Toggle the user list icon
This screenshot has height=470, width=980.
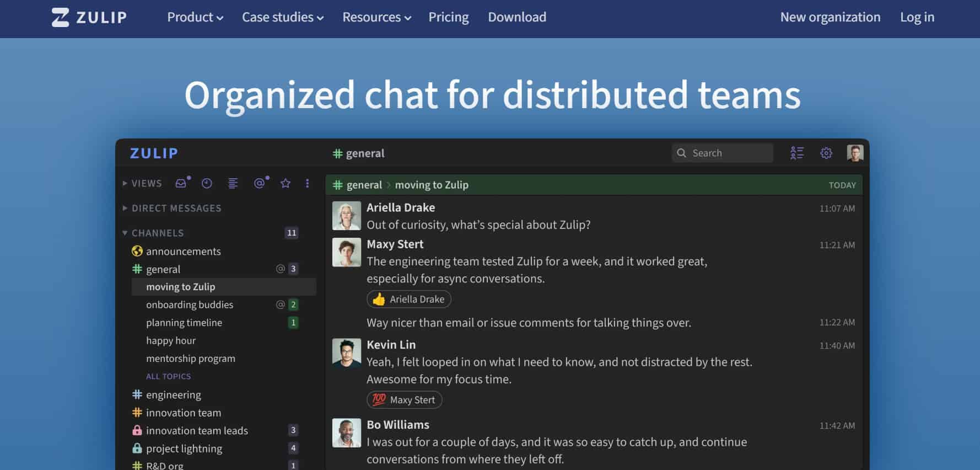point(797,153)
